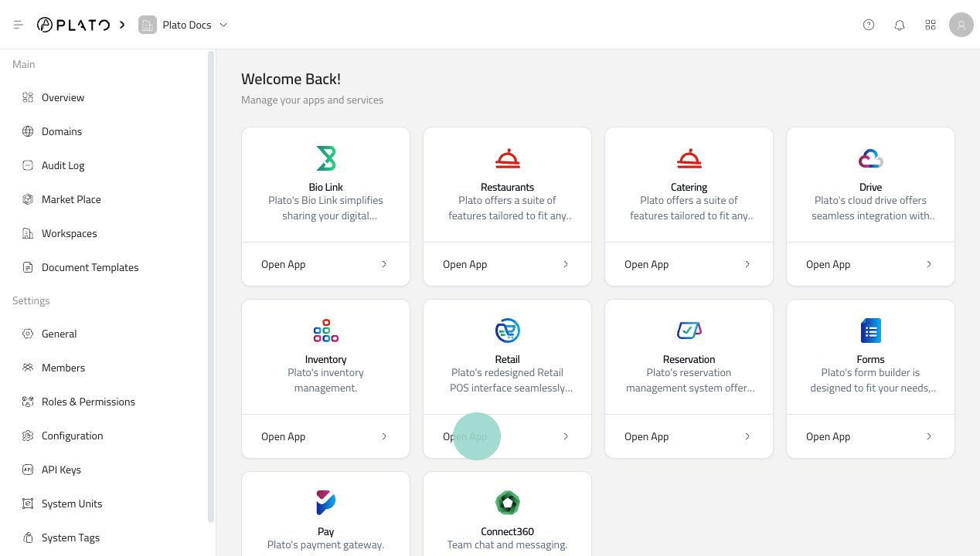The height and width of the screenshot is (556, 980).
Task: Click the Bio Link app icon
Action: 326,158
